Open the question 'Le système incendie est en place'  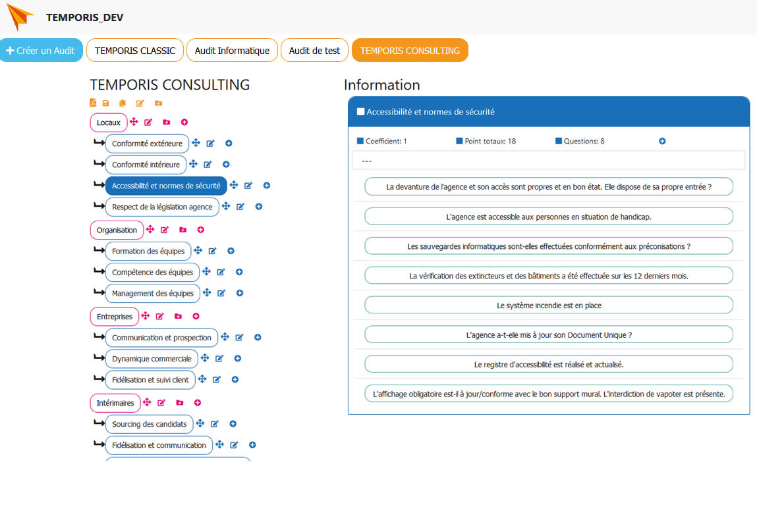click(x=548, y=306)
